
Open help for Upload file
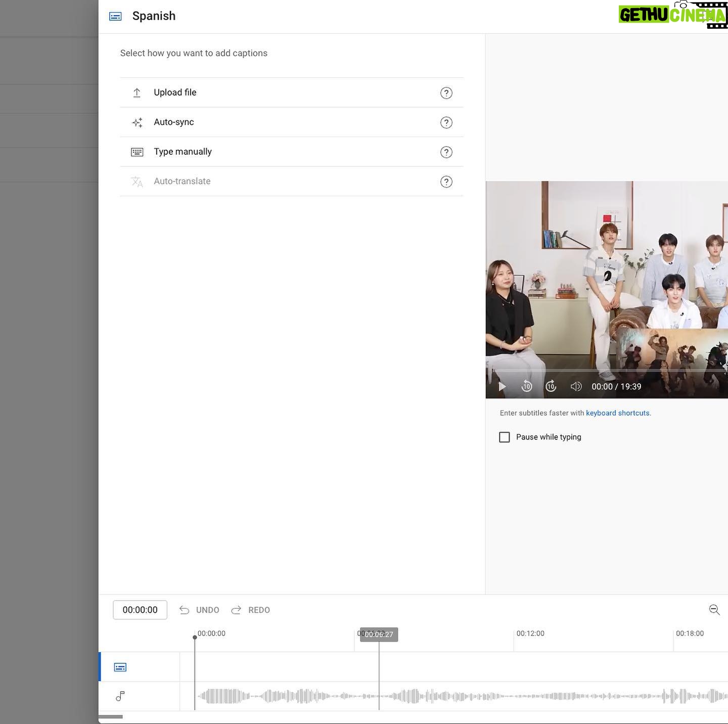(446, 93)
